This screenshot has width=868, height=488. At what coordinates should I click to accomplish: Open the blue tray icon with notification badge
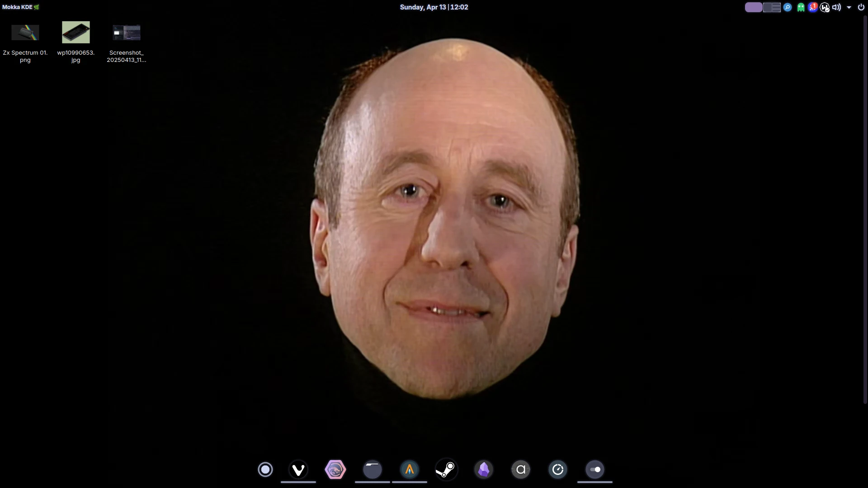(813, 7)
